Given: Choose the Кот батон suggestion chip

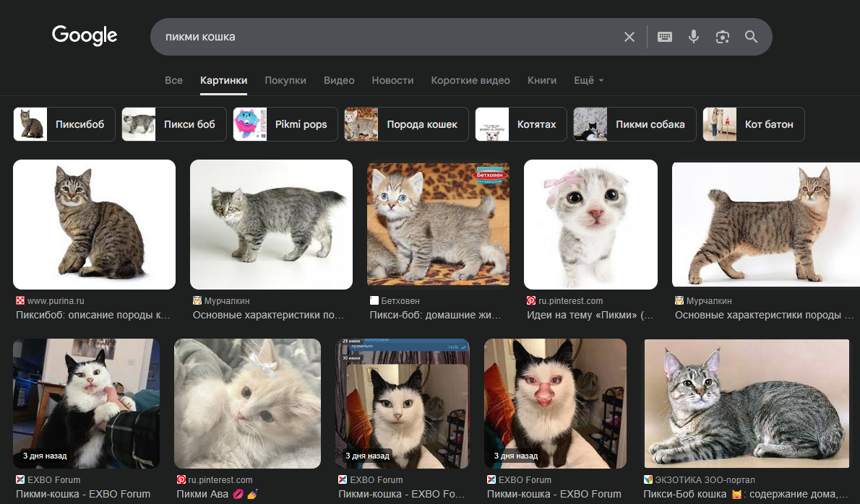Looking at the screenshot, I should [754, 124].
